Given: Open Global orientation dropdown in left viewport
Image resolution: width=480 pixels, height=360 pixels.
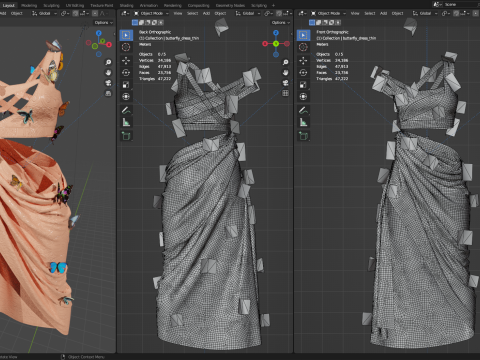Looking at the screenshot, I should click(44, 13).
